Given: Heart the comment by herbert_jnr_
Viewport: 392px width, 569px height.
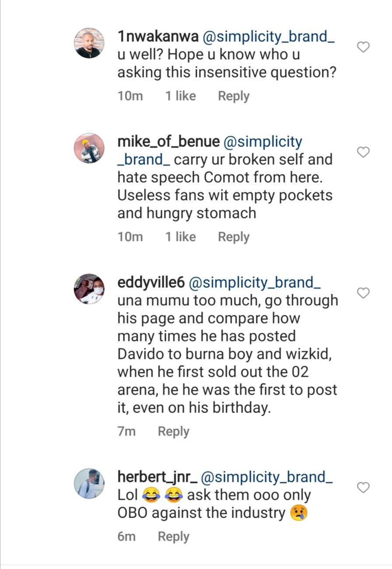Looking at the screenshot, I should click(364, 487).
